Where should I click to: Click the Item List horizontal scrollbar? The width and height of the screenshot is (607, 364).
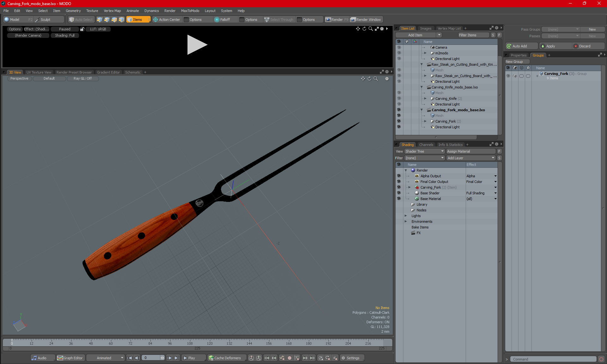[436, 137]
